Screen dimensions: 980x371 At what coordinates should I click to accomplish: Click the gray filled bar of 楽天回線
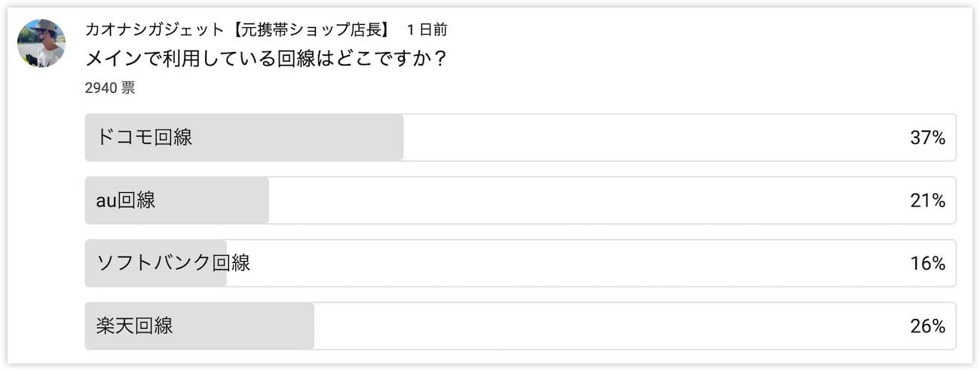click(x=200, y=326)
